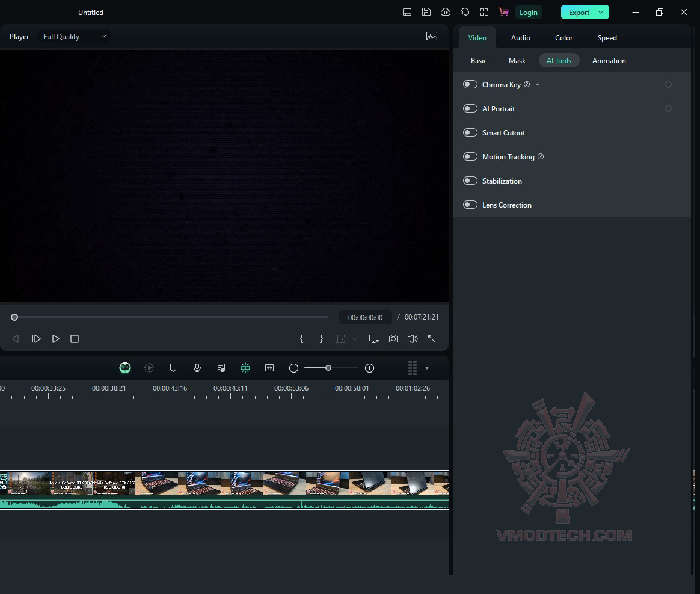Open the Export dropdown arrow
The image size is (700, 594).
(601, 13)
